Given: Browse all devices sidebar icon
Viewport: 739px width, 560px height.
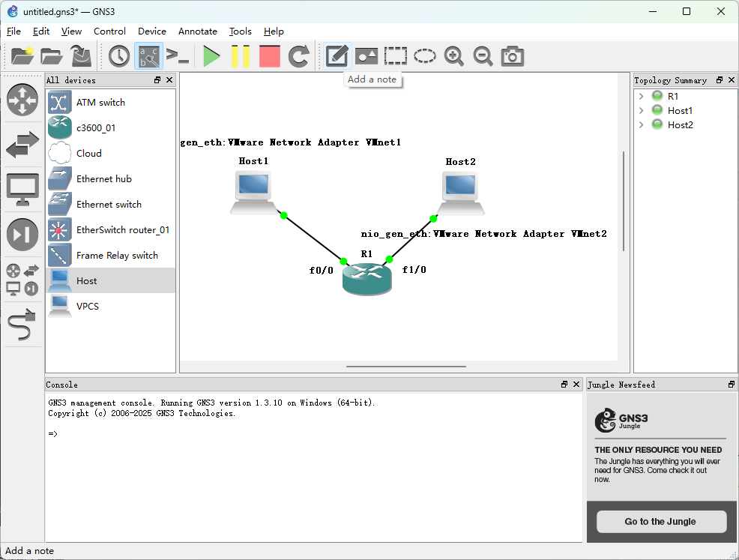Looking at the screenshot, I should 22,280.
